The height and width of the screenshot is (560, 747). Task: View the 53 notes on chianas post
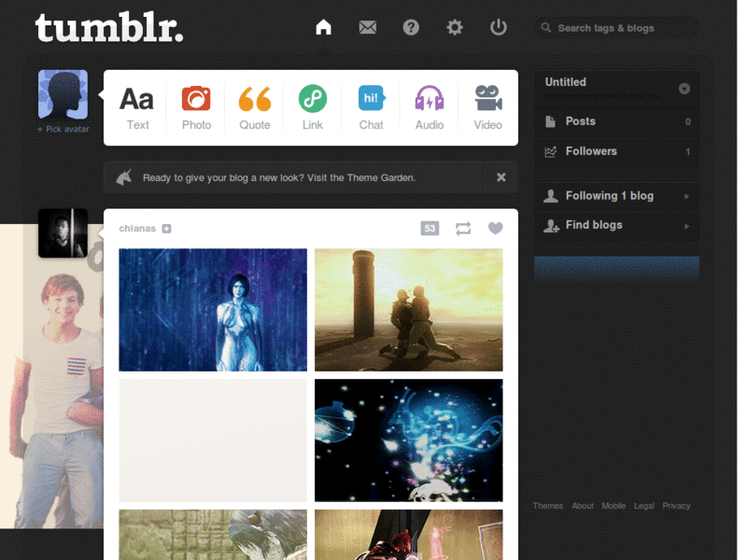click(430, 229)
